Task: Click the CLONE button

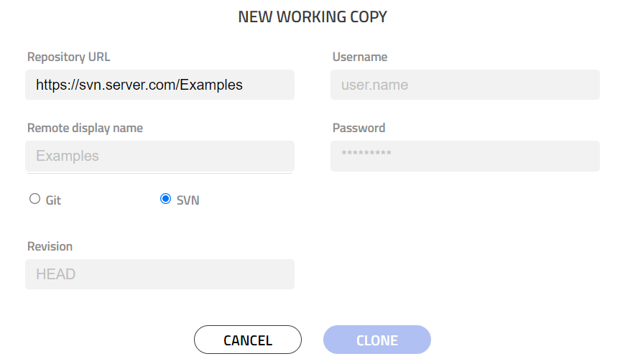Action: [377, 340]
